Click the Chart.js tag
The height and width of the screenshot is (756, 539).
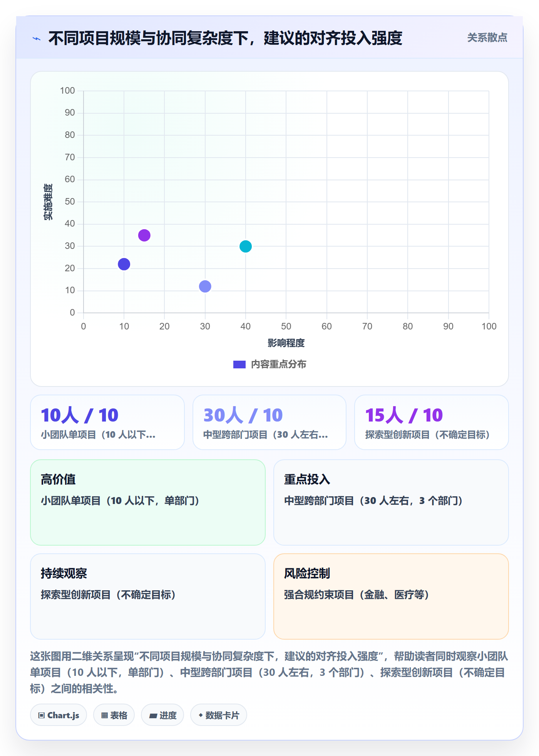click(59, 715)
